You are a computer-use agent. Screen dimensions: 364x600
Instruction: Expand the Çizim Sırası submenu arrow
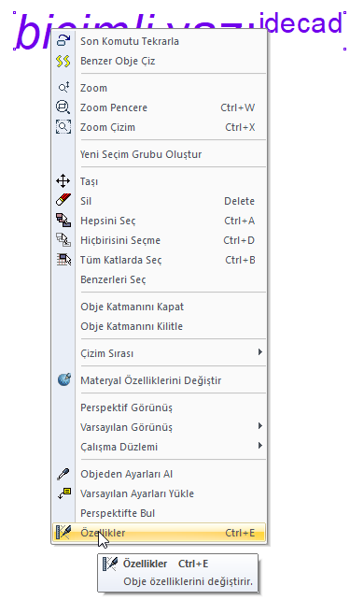(260, 352)
